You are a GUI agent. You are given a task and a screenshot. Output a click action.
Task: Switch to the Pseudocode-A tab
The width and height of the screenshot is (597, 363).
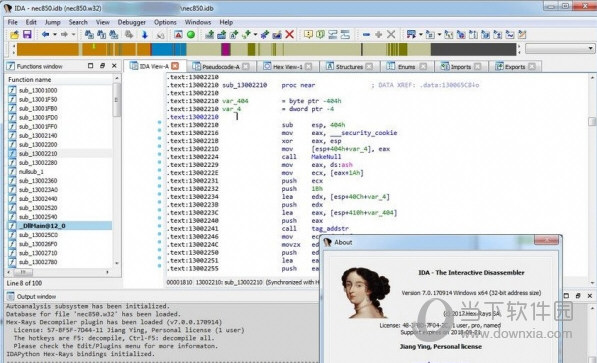point(220,67)
